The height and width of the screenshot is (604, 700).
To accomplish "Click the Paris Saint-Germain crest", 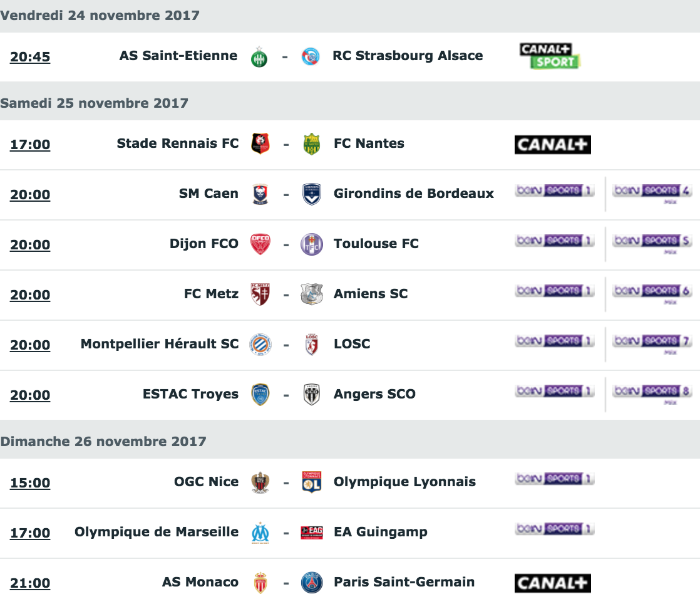I will (x=311, y=583).
